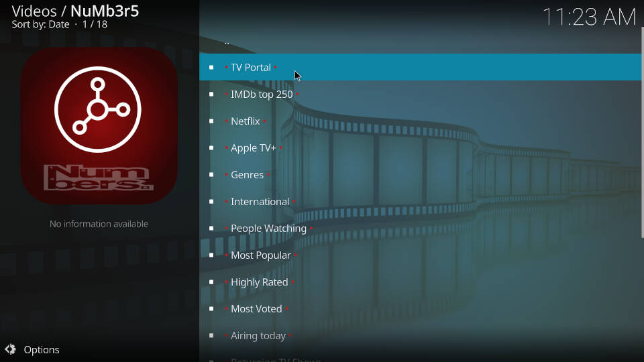Click the square bullet icon beside Netflix

click(211, 121)
